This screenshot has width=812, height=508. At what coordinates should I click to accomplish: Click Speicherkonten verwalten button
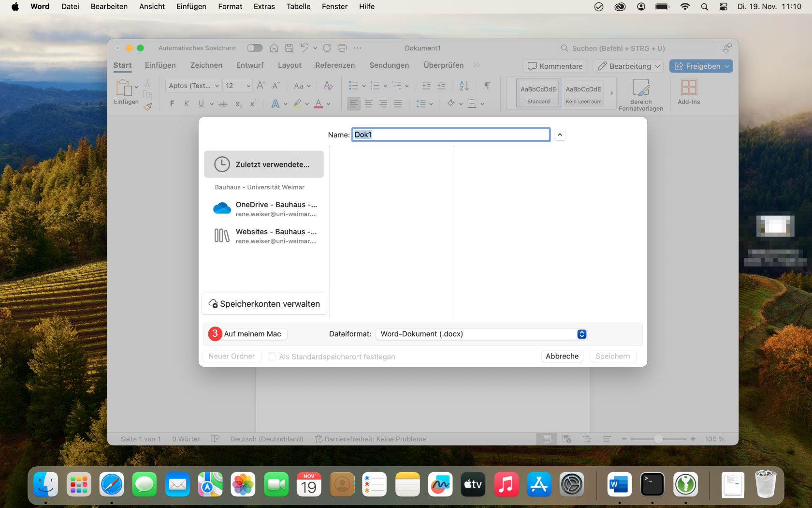coord(264,304)
